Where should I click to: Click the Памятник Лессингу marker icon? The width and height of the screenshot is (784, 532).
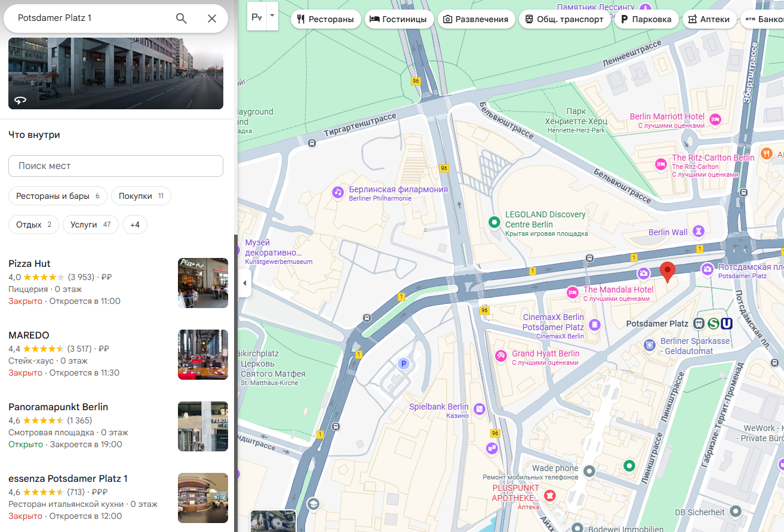click(645, 8)
